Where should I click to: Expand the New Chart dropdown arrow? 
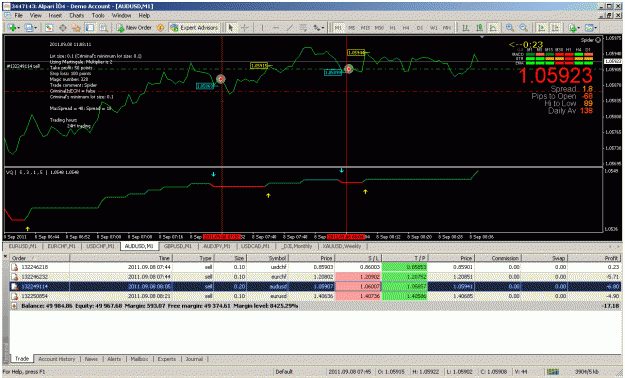click(19, 28)
